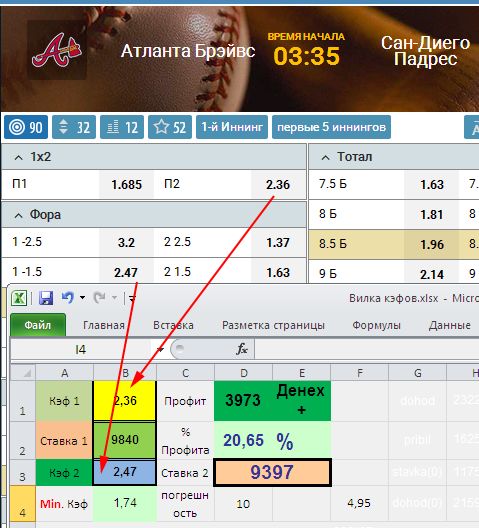This screenshot has width=479, height=528.
Task: Select the 20,65 percent profit cell
Action: point(243,440)
